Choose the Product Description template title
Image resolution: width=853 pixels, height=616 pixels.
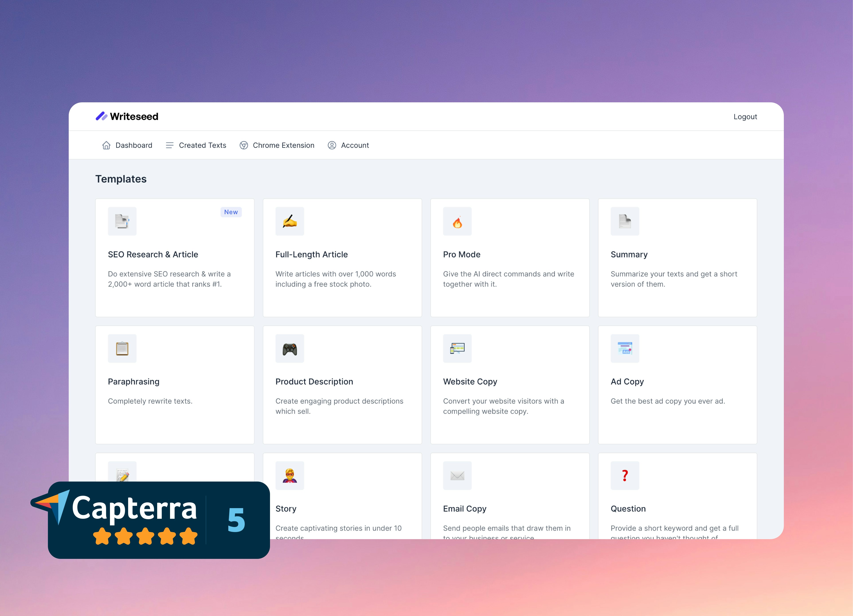pyautogui.click(x=314, y=381)
